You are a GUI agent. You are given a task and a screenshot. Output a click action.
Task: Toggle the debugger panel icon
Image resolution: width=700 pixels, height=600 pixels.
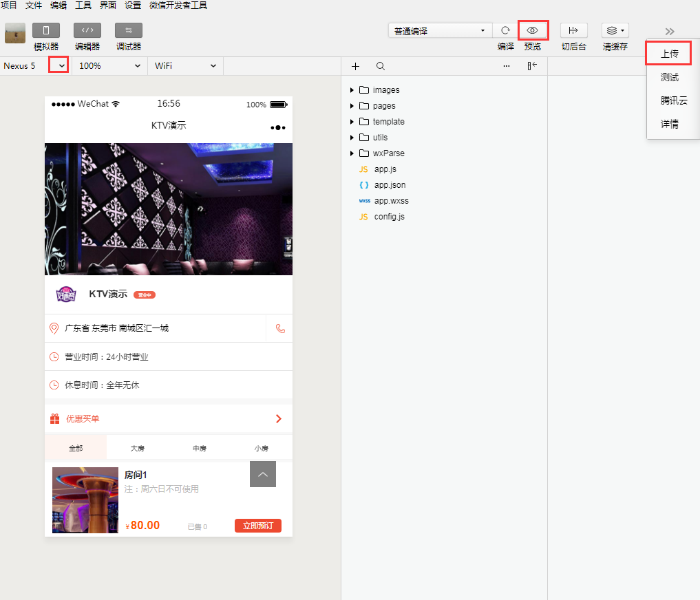click(129, 30)
